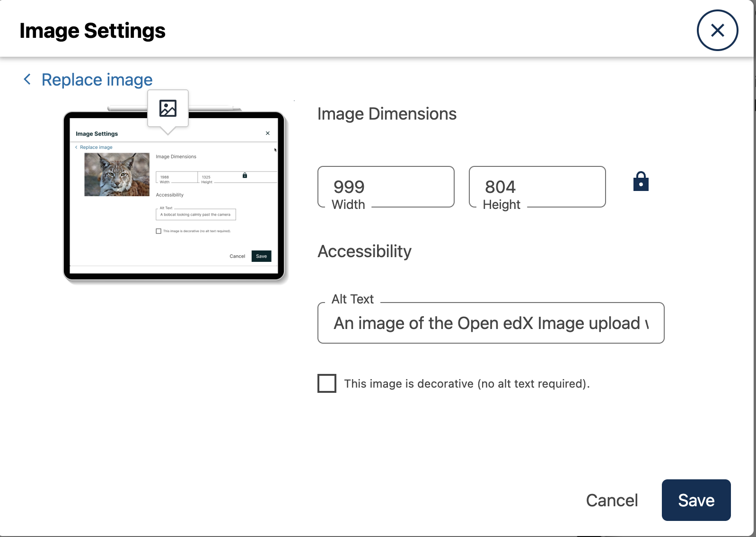The height and width of the screenshot is (537, 756).
Task: Save the image settings
Action: click(x=696, y=500)
